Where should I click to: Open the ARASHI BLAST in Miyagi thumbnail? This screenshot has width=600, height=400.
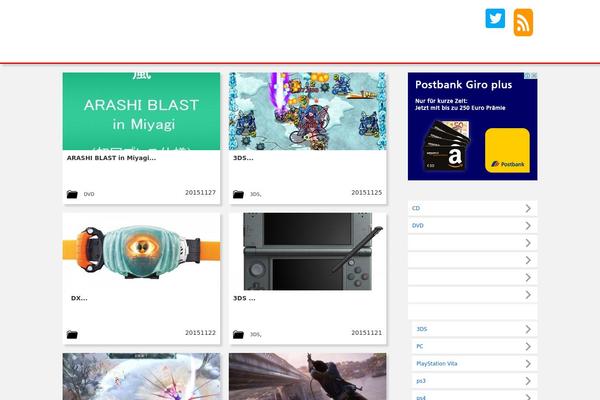click(141, 111)
